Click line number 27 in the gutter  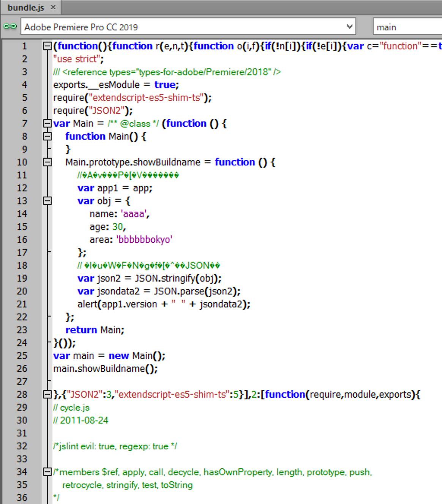point(22,382)
